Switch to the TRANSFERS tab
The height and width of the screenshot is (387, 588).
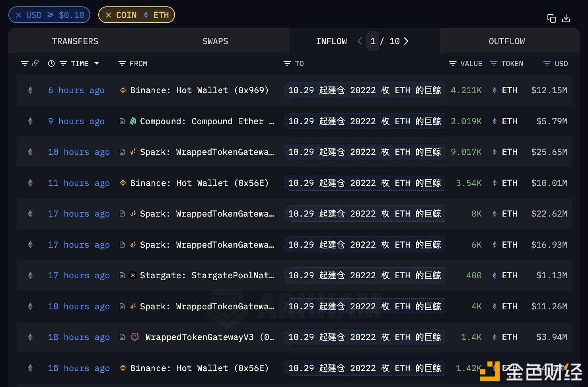[x=75, y=41]
